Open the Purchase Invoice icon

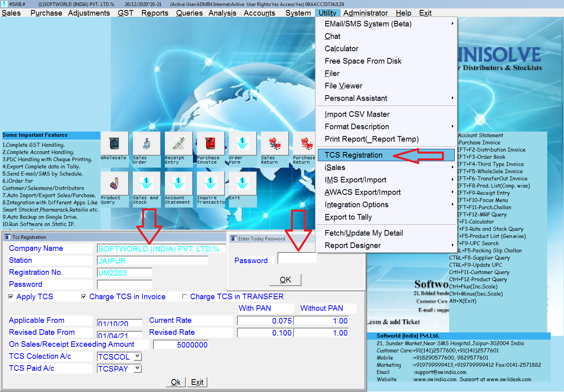click(x=211, y=143)
